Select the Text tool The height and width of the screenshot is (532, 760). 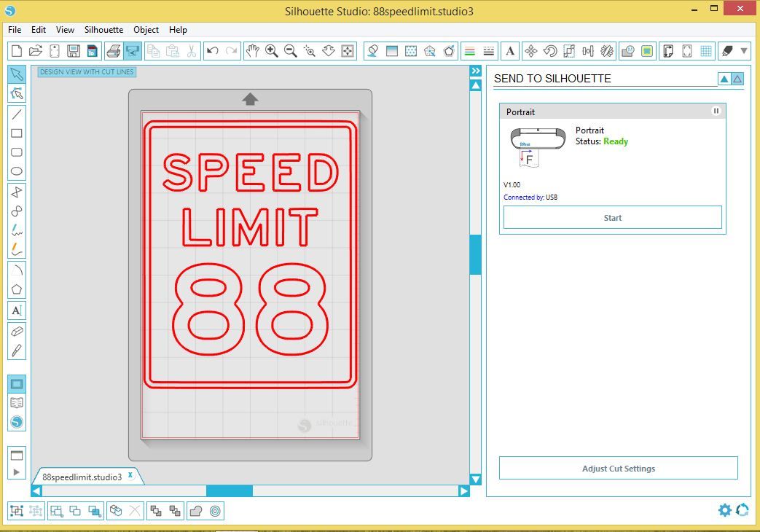(16, 310)
